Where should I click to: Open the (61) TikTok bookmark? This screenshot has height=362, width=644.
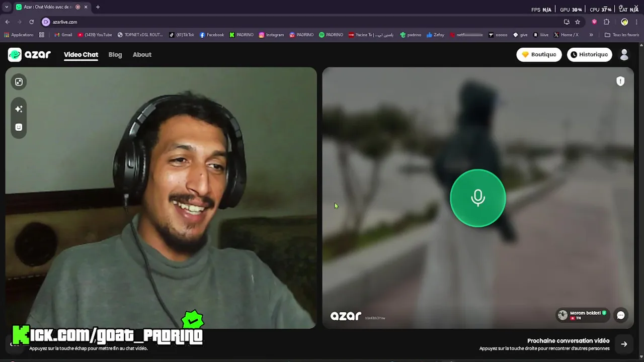pyautogui.click(x=182, y=35)
